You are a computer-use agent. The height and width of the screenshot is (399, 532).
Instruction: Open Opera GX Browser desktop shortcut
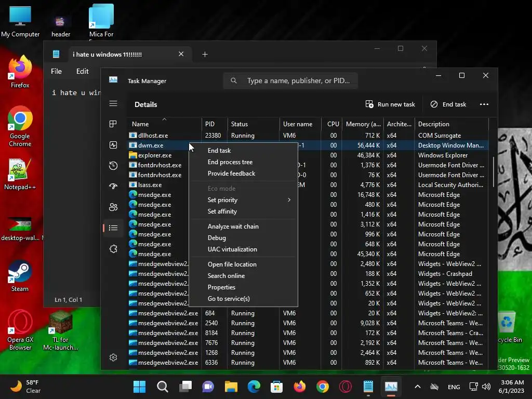click(20, 330)
